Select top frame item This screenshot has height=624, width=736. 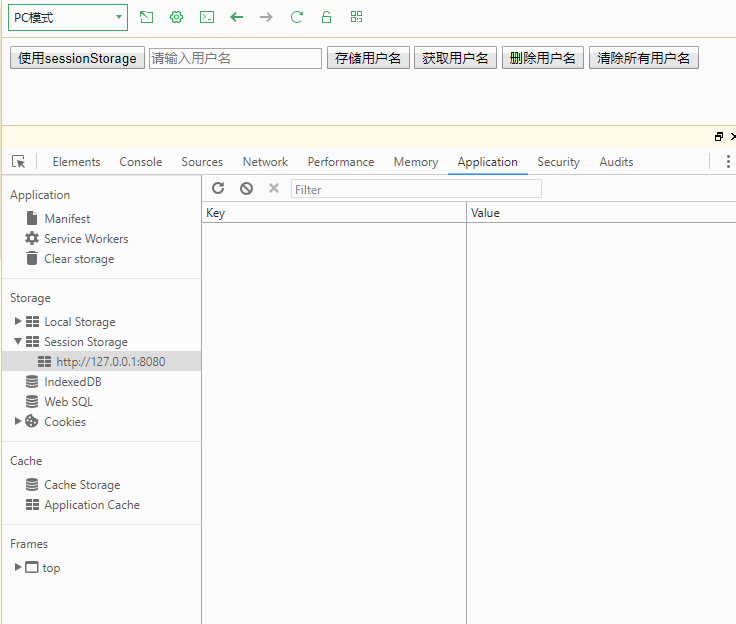pyautogui.click(x=51, y=568)
